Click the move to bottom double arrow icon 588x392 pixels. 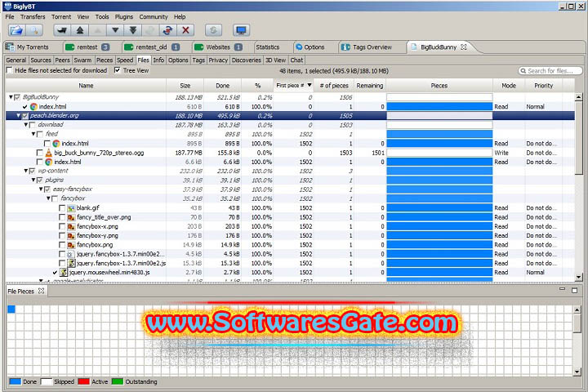pos(133,30)
